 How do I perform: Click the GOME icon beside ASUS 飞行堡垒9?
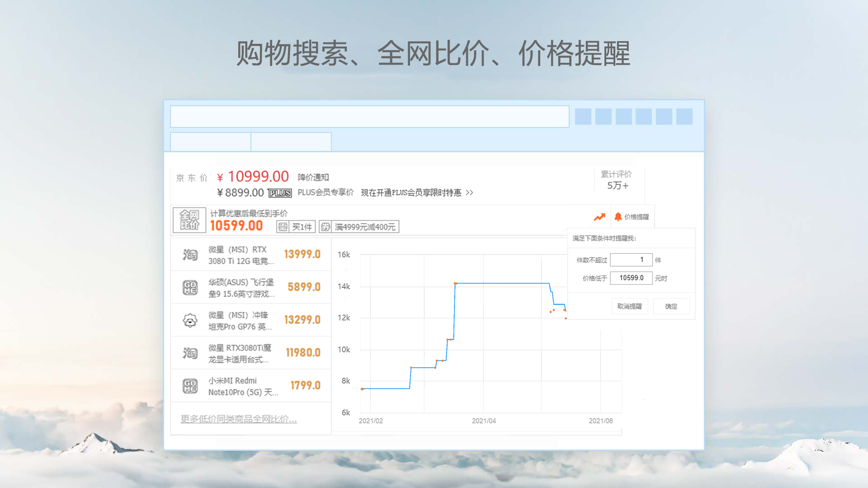click(190, 287)
